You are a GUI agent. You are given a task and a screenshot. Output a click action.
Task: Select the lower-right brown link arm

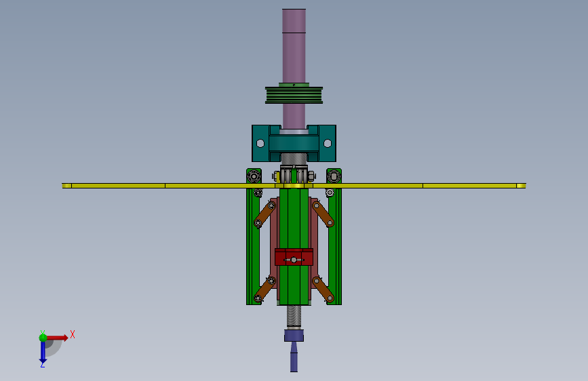tap(324, 289)
